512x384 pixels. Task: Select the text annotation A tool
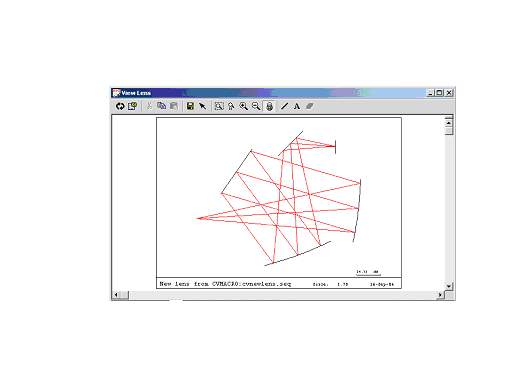pyautogui.click(x=297, y=106)
